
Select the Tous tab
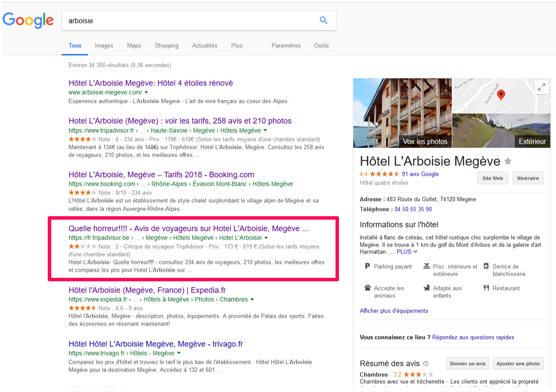click(75, 46)
